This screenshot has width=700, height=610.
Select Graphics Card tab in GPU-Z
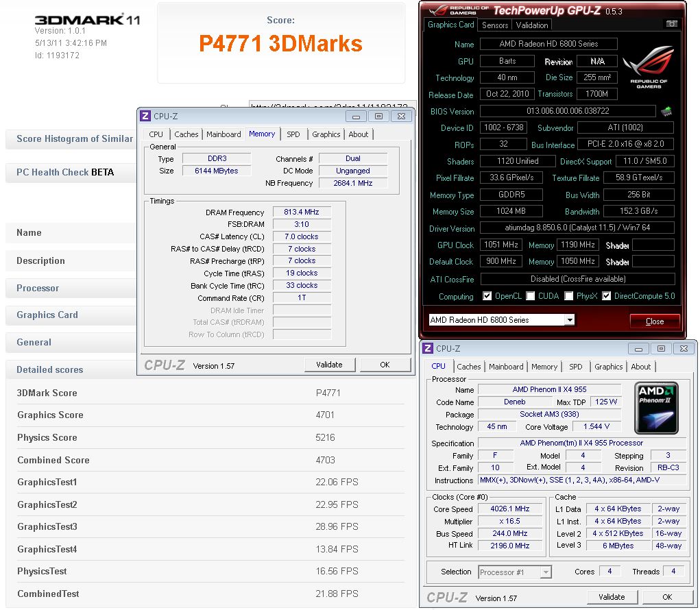[x=450, y=25]
